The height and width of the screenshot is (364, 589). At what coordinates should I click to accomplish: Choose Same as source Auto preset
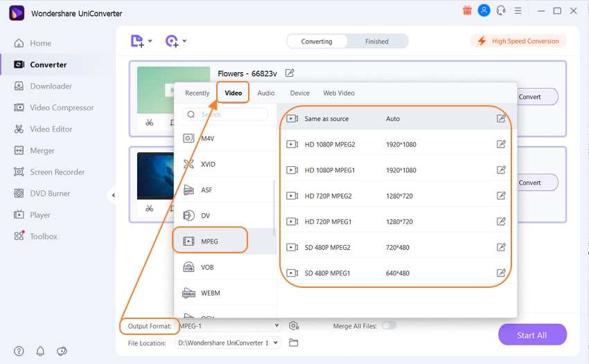pos(397,118)
